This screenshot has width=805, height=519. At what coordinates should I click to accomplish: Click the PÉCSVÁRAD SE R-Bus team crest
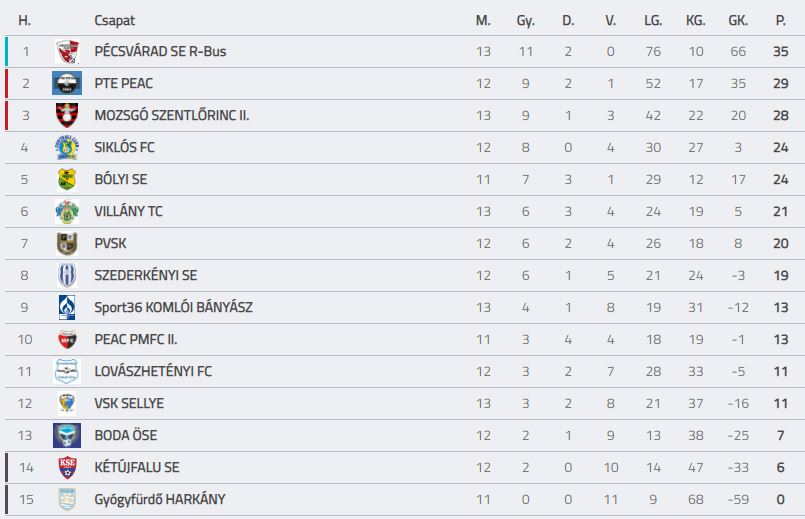click(67, 51)
